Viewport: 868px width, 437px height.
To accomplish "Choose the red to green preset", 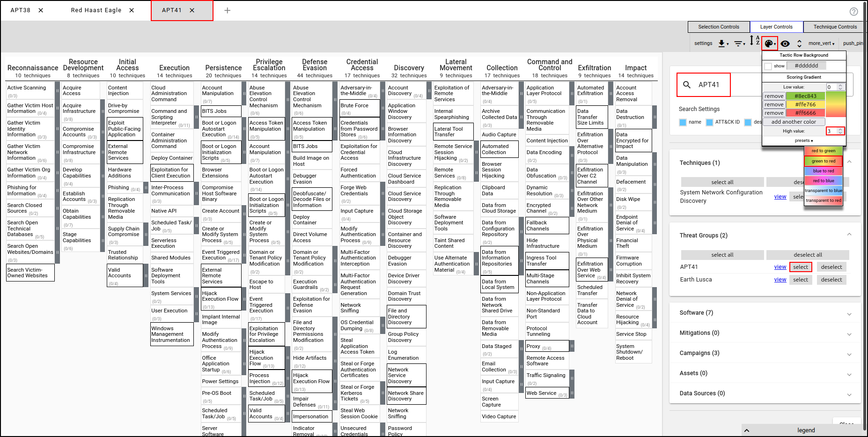I will coord(824,151).
